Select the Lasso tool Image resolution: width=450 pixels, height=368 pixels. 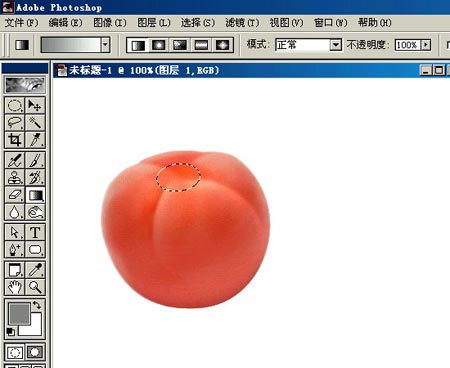pos(14,123)
